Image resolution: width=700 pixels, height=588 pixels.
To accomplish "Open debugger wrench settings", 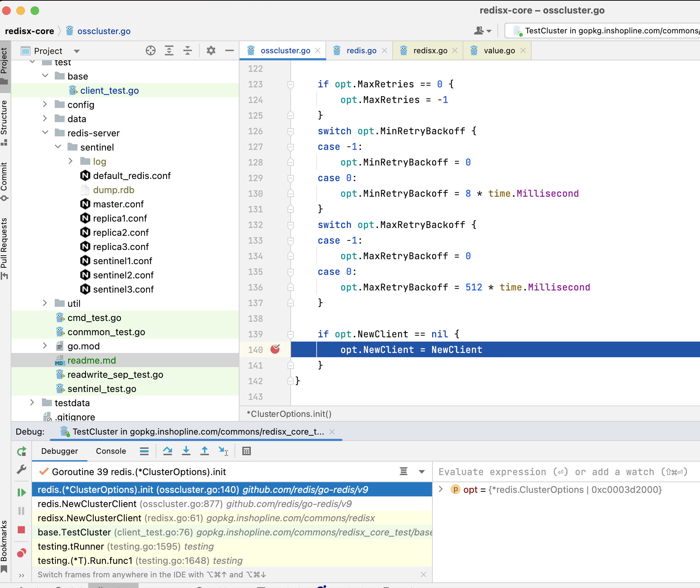I will [x=22, y=470].
